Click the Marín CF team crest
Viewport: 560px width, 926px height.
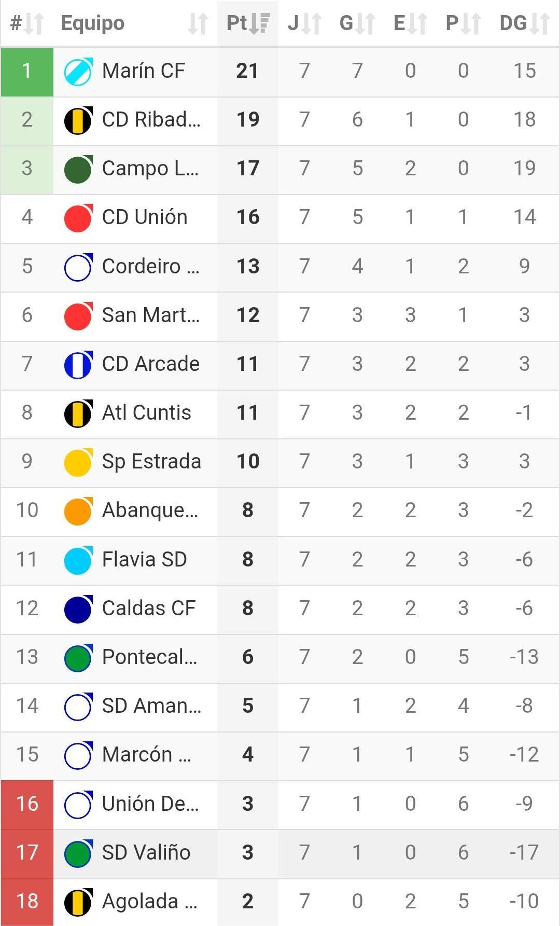[x=78, y=71]
